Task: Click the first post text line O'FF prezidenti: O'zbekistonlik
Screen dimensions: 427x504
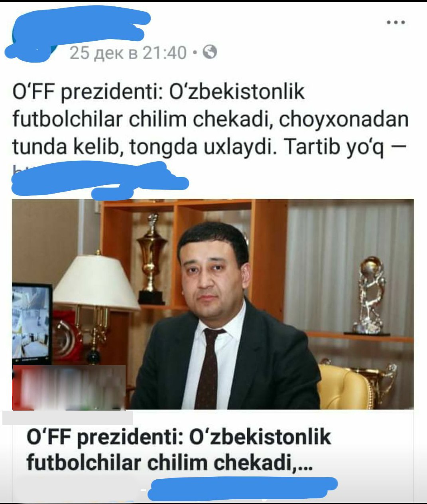Action: pyautogui.click(x=159, y=92)
